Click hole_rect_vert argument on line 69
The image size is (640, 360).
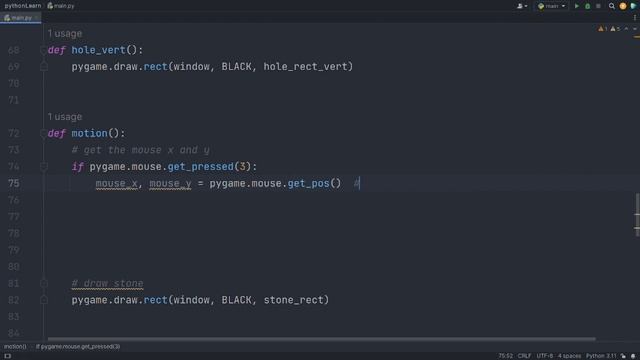coord(305,67)
